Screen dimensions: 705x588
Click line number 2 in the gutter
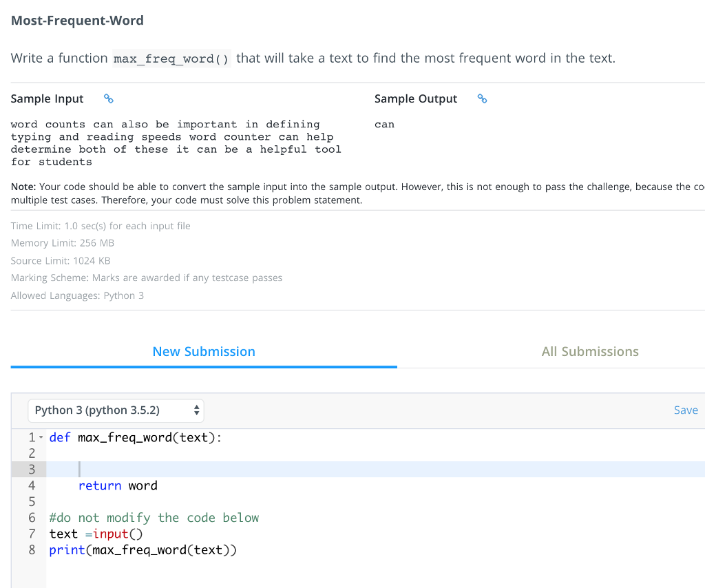[x=32, y=453]
